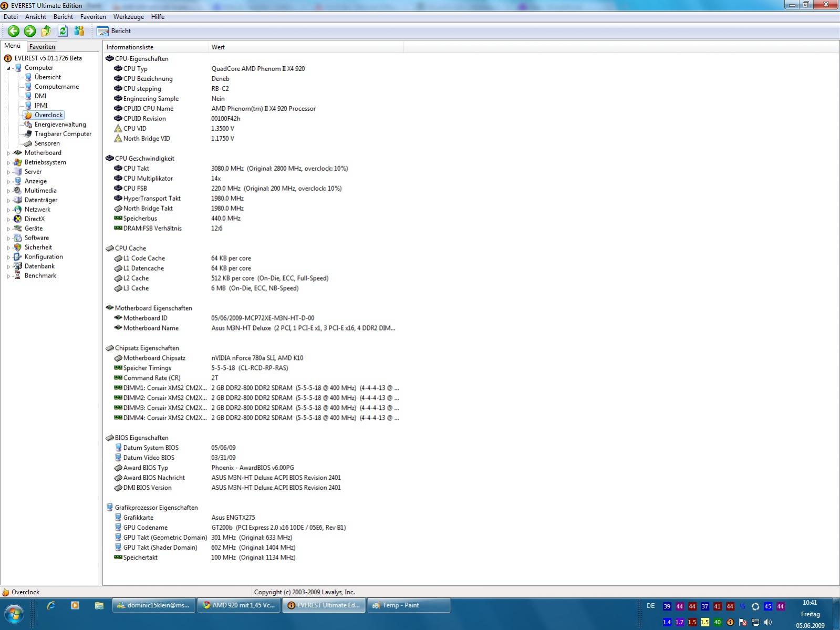Click the Up level toolbar icon
The height and width of the screenshot is (630, 840).
(x=46, y=31)
